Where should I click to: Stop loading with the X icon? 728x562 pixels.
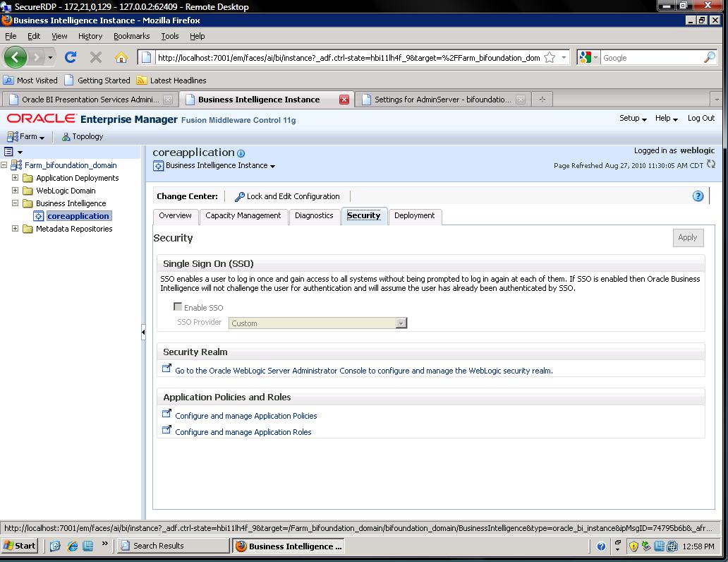click(96, 57)
